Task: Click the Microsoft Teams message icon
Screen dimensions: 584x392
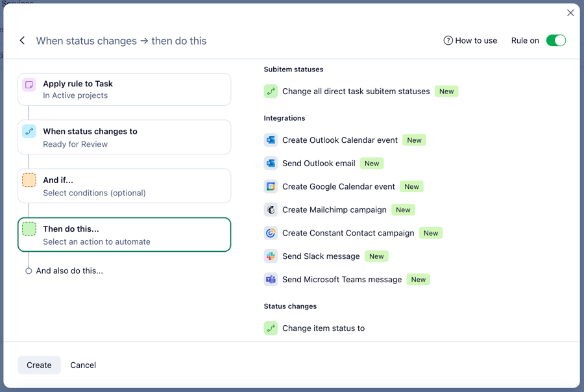Action: click(x=271, y=280)
